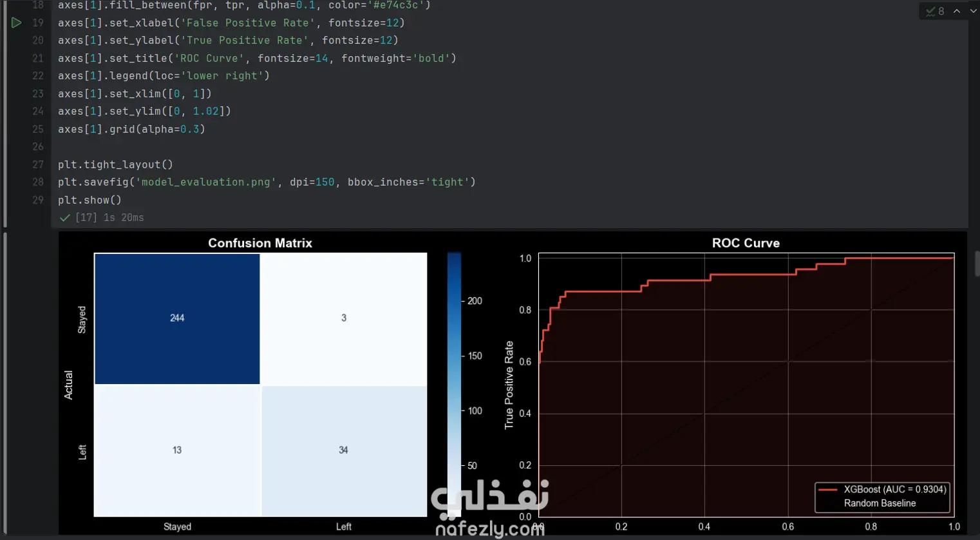Viewport: 980px width, 540px height.
Task: Click the set_ylabel 'True Positive Rate' line
Action: (x=228, y=41)
